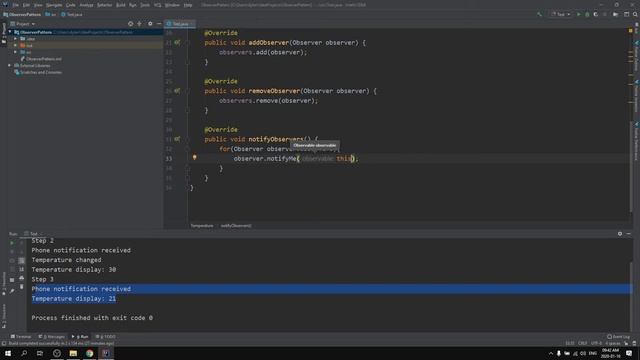640x360 pixels.
Task: Collapse the ObserverPattern root project node
Action: pyautogui.click(x=10, y=32)
